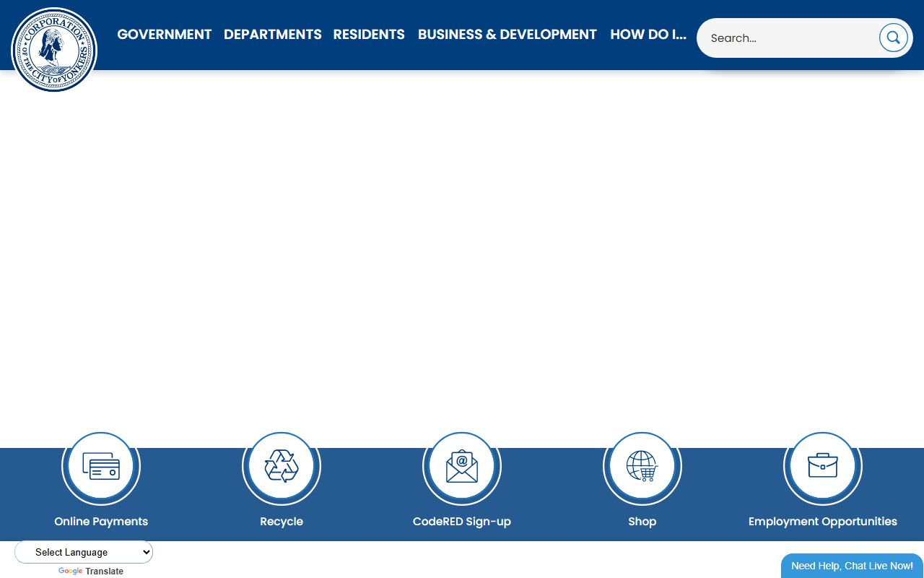924x578 pixels.
Task: Follow the Shop text link
Action: 642,522
